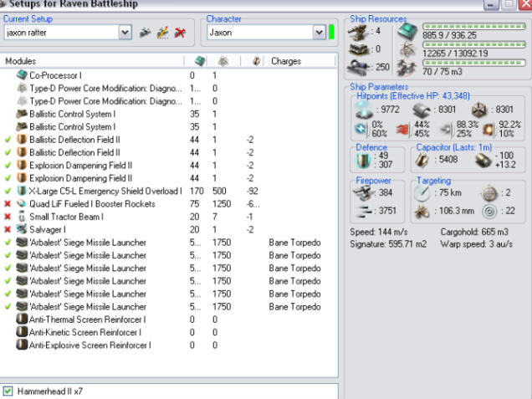Click the 12265 / 13092.19 powergrid value
The height and width of the screenshot is (399, 532).
tap(455, 54)
